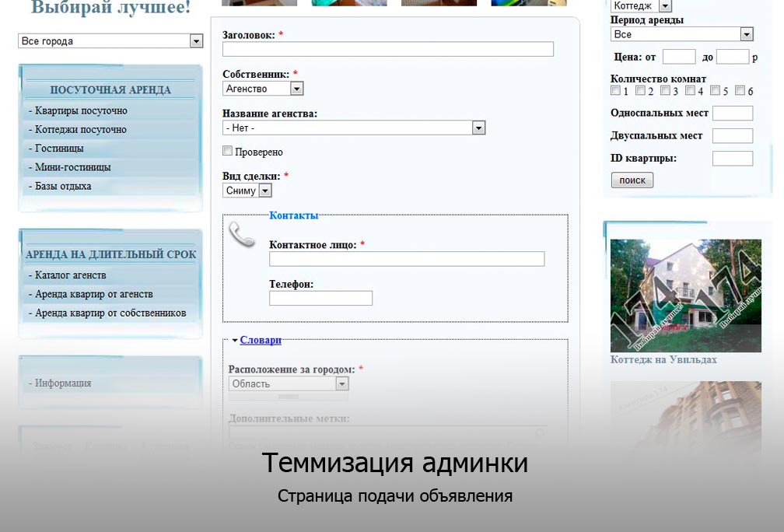
Task: Open the Название агенства dropdown
Action: click(354, 128)
